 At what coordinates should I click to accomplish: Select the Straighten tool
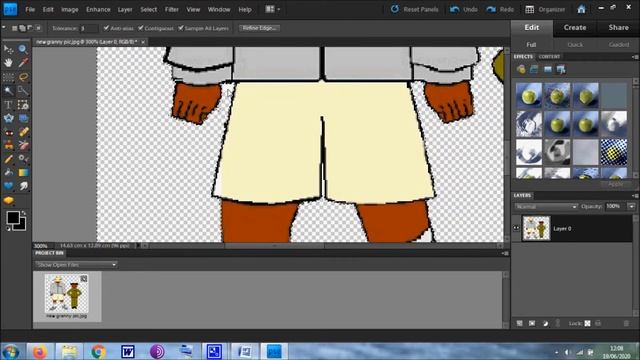23,118
